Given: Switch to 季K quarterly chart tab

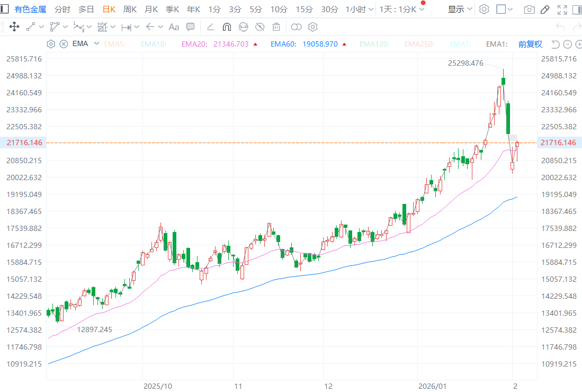Looking at the screenshot, I should coord(172,10).
